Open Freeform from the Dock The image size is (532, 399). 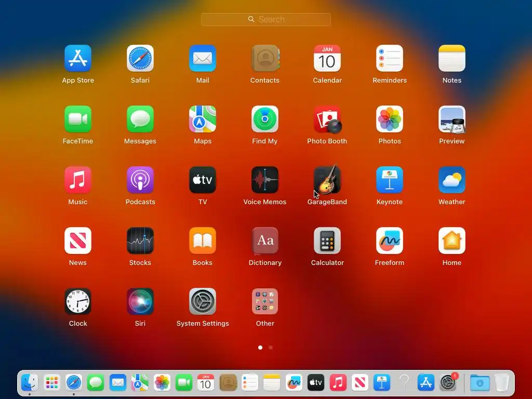click(294, 383)
